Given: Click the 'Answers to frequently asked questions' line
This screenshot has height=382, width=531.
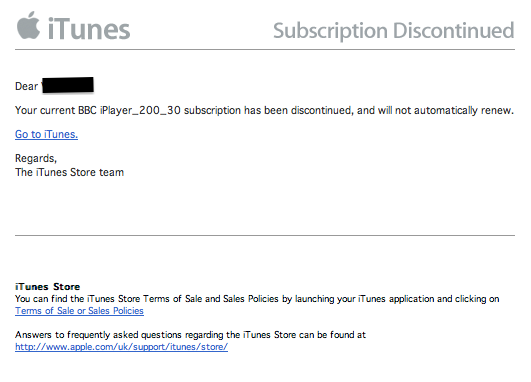Looking at the screenshot, I should click(x=190, y=335).
